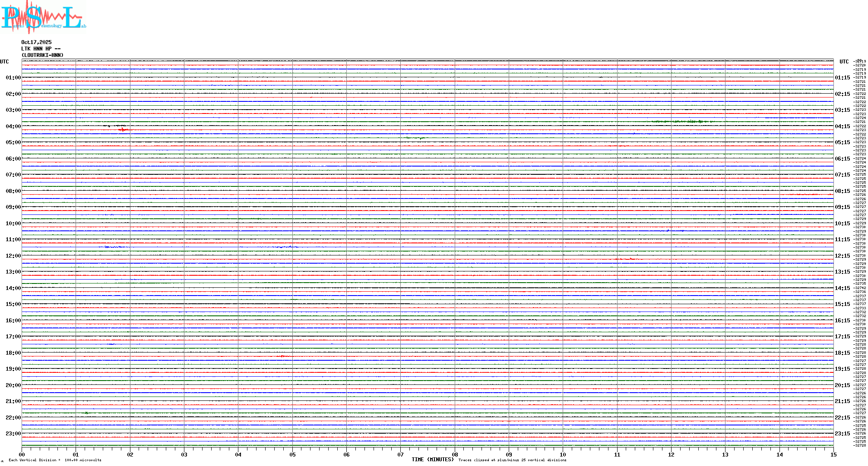The image size is (868, 466).
Task: Click the left UTC axis header
Action: tap(4, 62)
